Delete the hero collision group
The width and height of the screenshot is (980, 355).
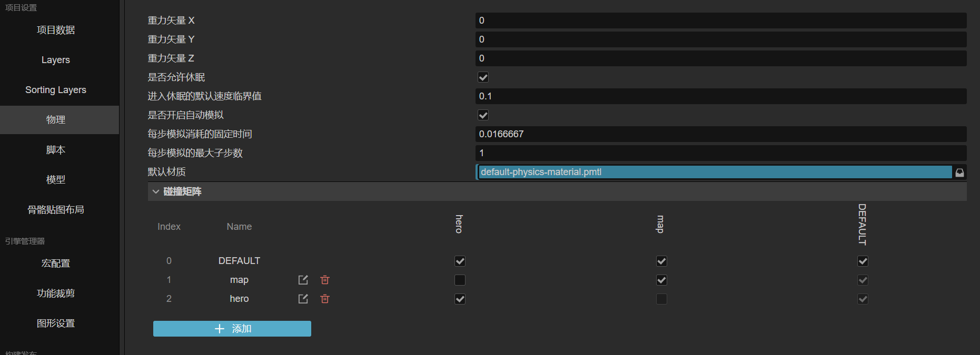325,299
